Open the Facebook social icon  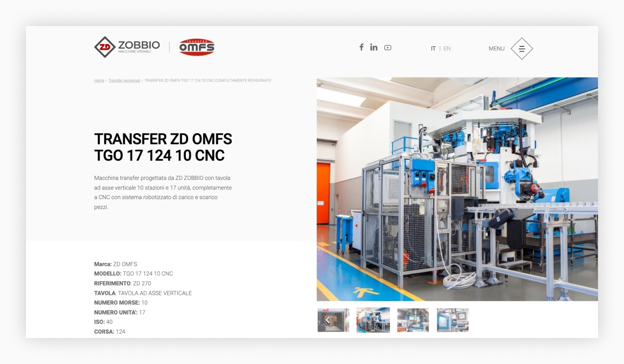click(x=361, y=47)
